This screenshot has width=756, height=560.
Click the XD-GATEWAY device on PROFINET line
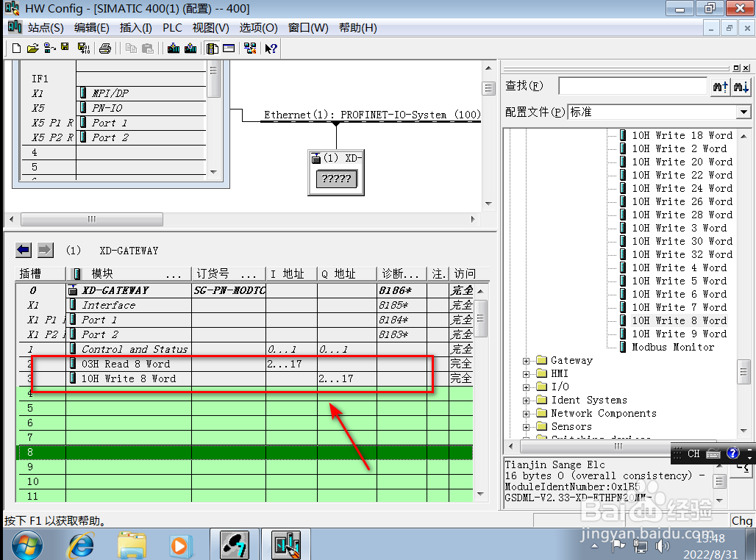click(x=336, y=173)
